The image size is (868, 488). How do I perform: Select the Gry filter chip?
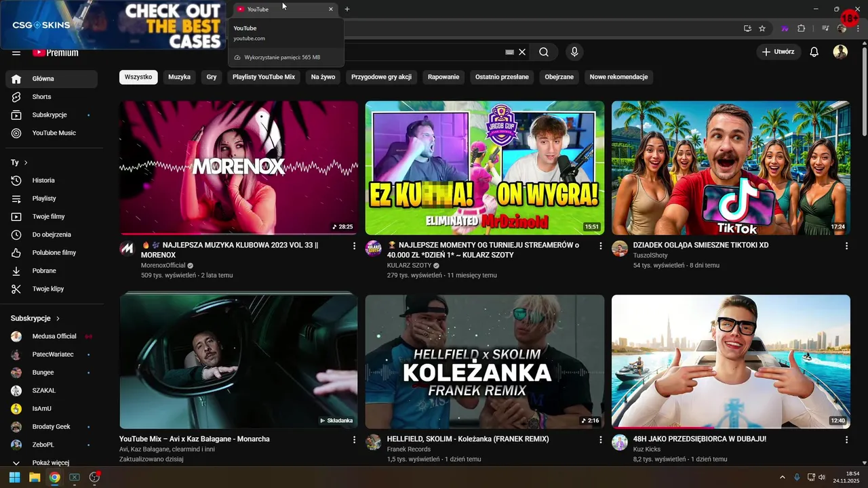(212, 77)
